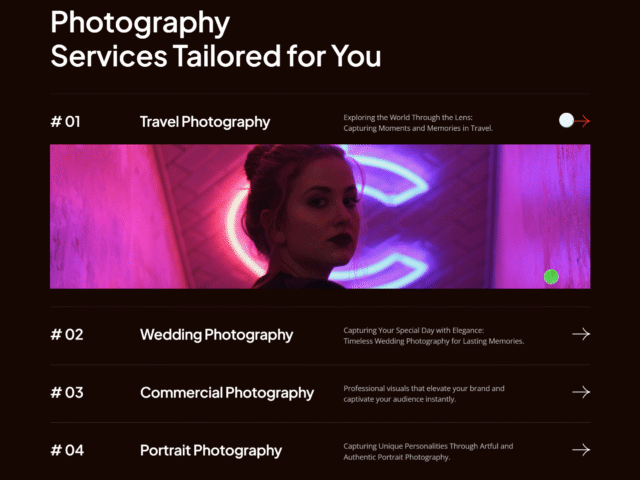Image resolution: width=640 pixels, height=480 pixels.
Task: Open the # 01 numbered item
Action: (x=65, y=122)
